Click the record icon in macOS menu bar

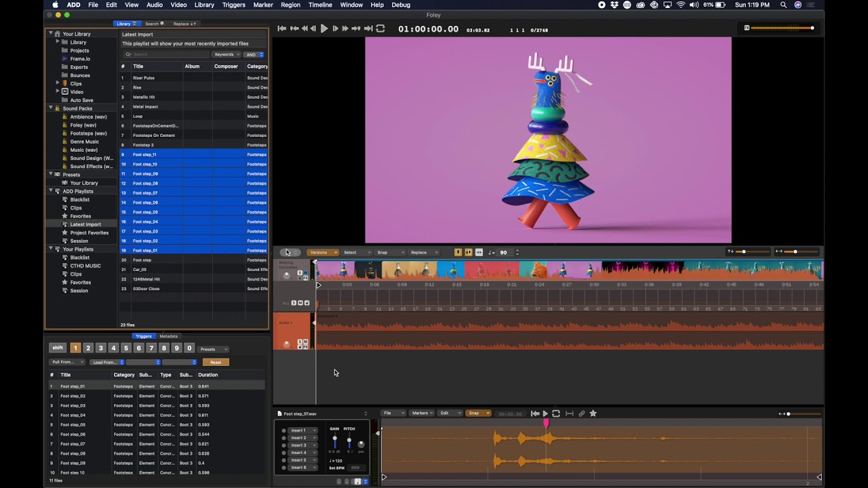click(x=601, y=5)
